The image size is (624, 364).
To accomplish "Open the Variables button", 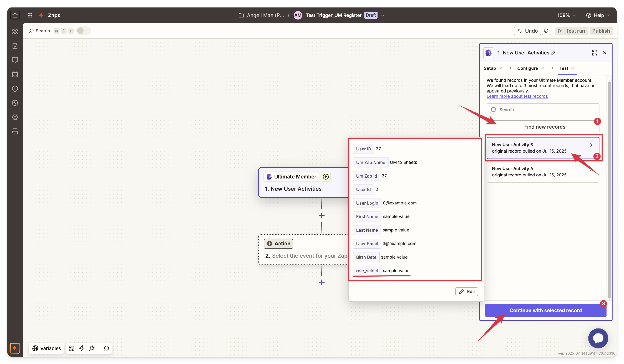I will (x=47, y=348).
